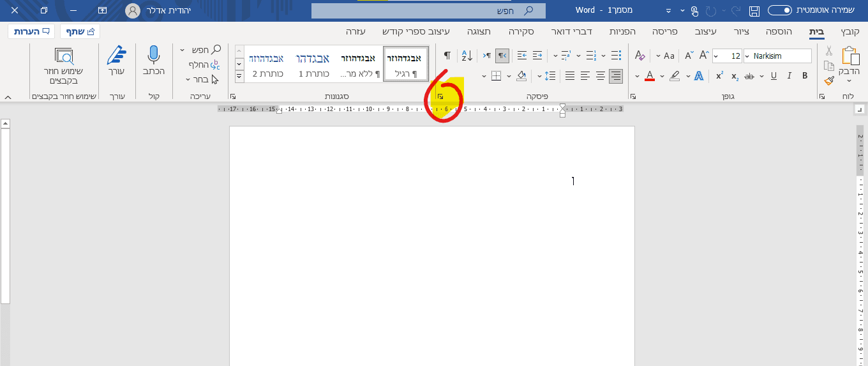Image resolution: width=868 pixels, height=366 pixels.
Task: Switch to the Draw (ציור) tab
Action: click(x=742, y=31)
